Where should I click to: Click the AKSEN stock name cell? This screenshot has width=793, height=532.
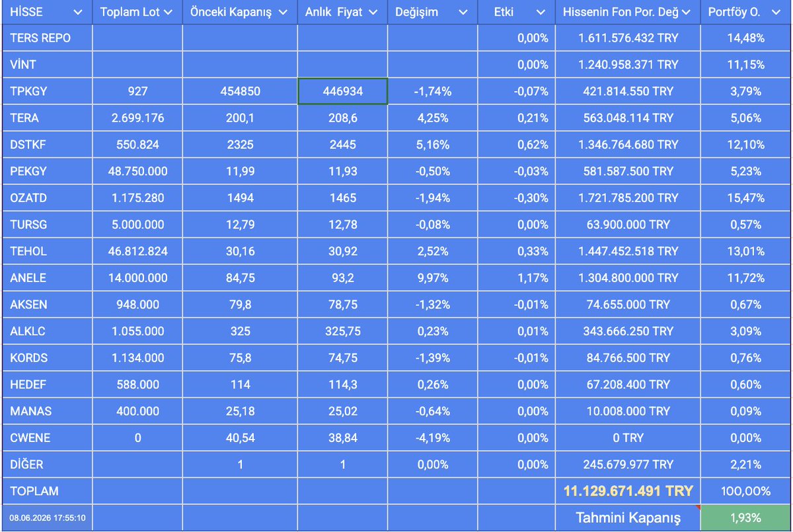46,305
